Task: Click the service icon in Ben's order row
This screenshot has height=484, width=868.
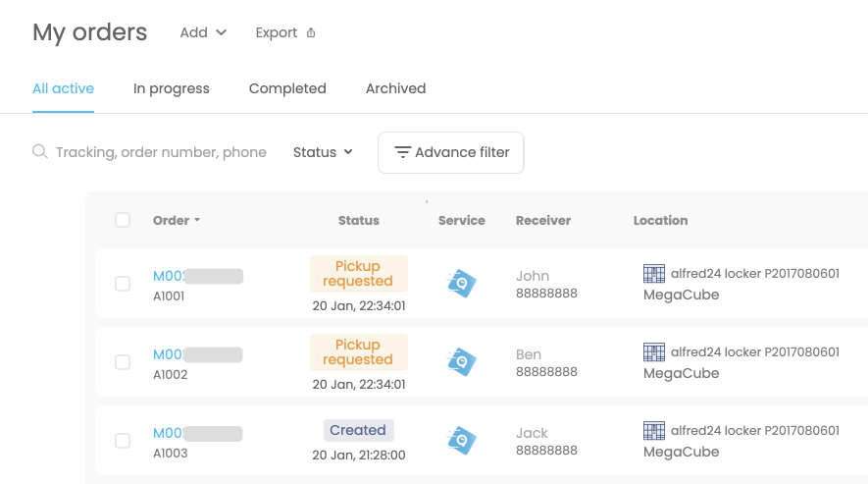Action: point(461,362)
